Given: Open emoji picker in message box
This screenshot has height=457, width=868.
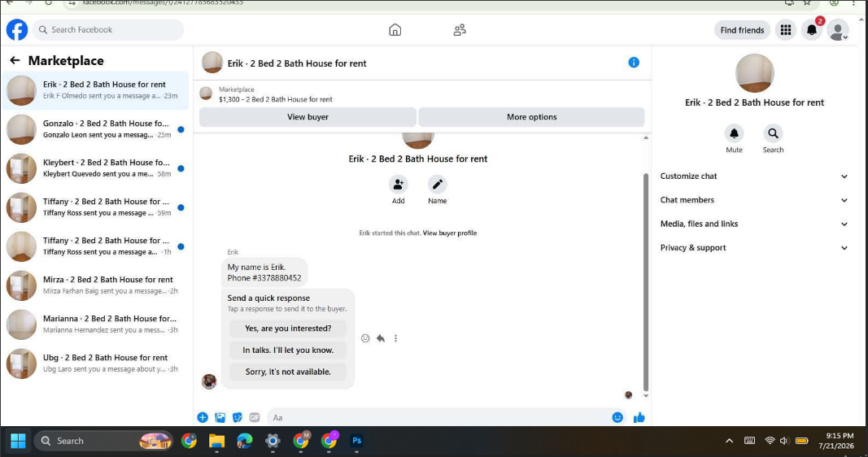Looking at the screenshot, I should point(617,418).
